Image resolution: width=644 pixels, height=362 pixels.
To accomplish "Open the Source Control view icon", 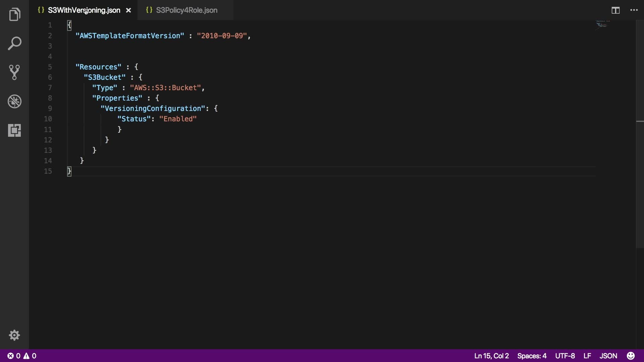I will pos(14,72).
